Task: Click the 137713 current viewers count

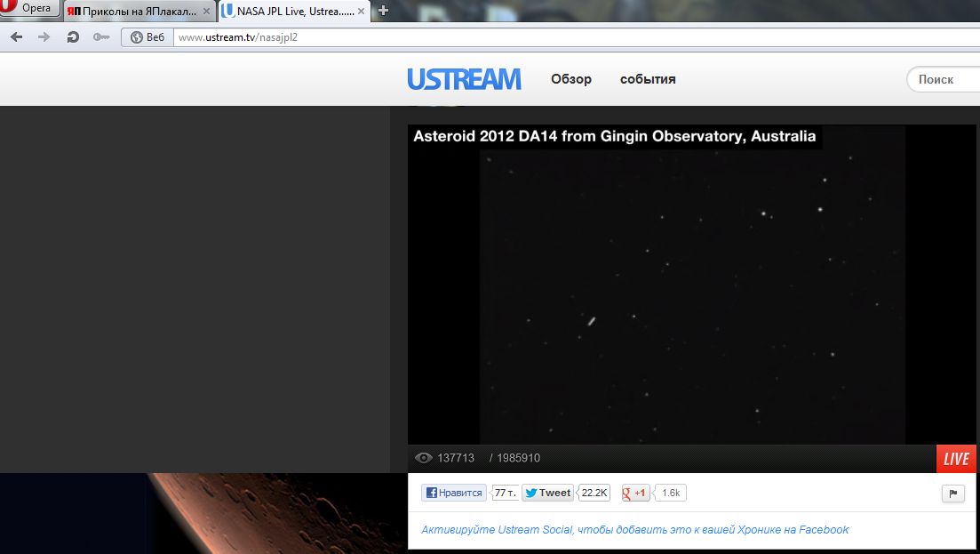Action: (456, 458)
